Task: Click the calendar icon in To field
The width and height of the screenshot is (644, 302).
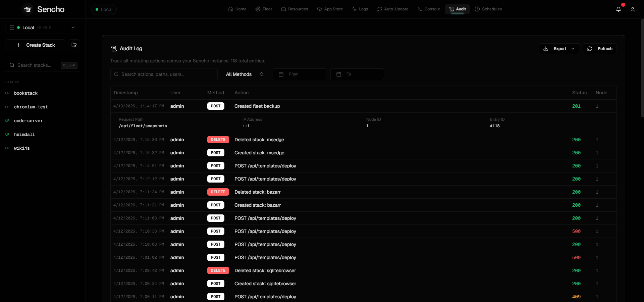Action: click(x=339, y=74)
